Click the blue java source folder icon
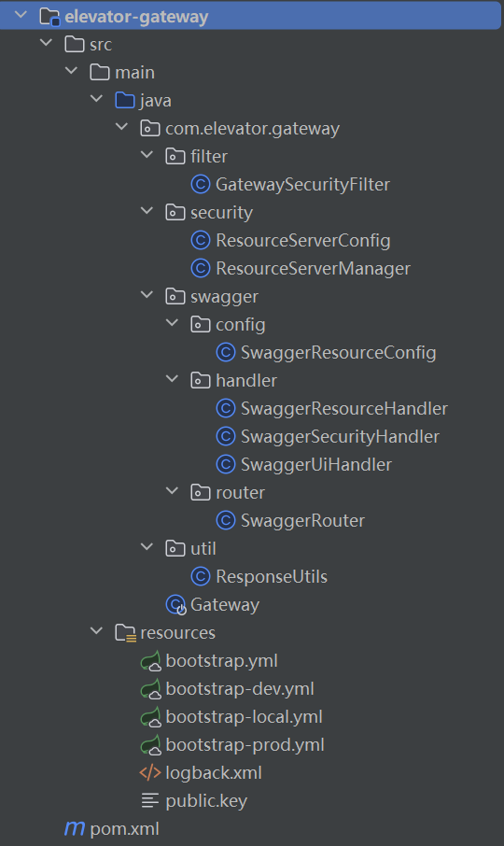Image resolution: width=504 pixels, height=846 pixels. (125, 100)
